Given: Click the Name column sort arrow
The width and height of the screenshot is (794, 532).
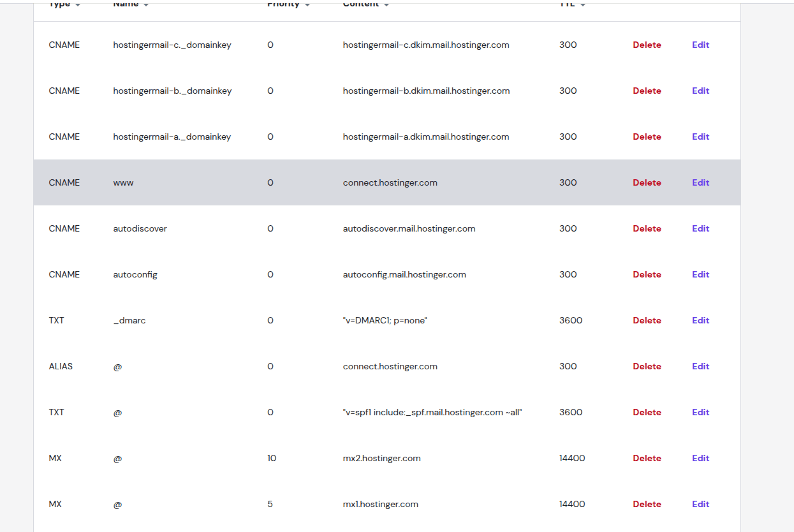Looking at the screenshot, I should pyautogui.click(x=147, y=4).
